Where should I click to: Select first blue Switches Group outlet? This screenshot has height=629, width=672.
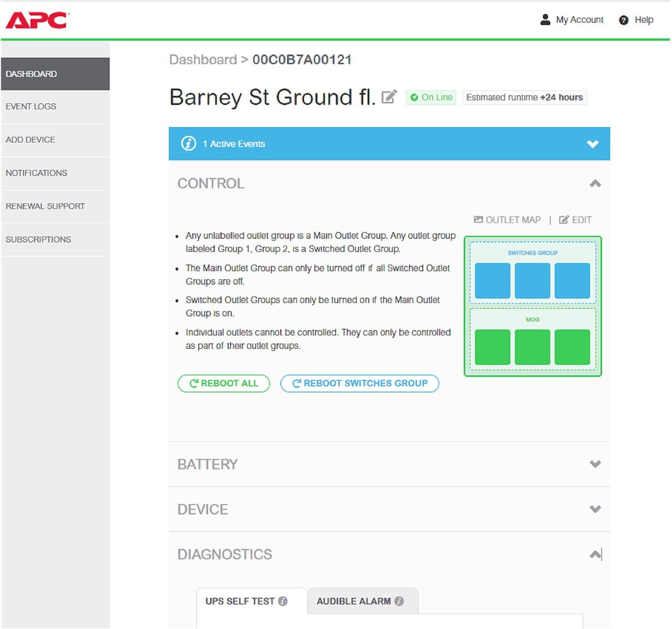click(x=492, y=281)
